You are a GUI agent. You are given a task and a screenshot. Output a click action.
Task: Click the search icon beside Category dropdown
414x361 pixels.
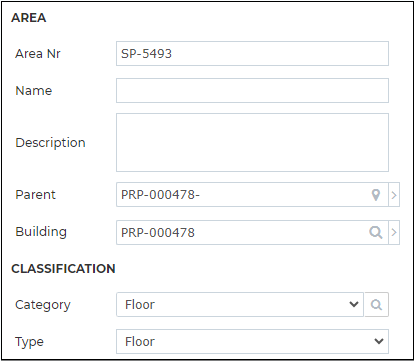tap(376, 304)
